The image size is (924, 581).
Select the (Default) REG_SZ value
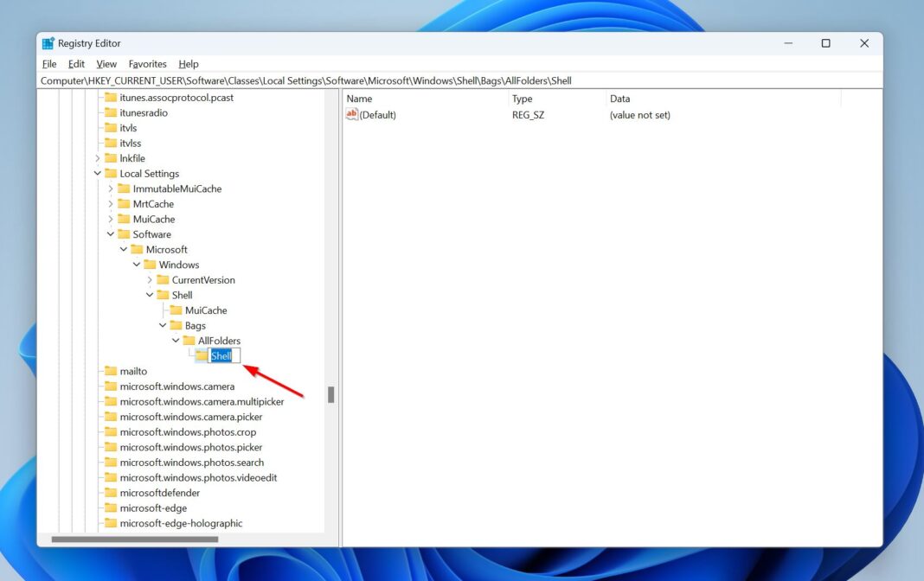tap(379, 114)
